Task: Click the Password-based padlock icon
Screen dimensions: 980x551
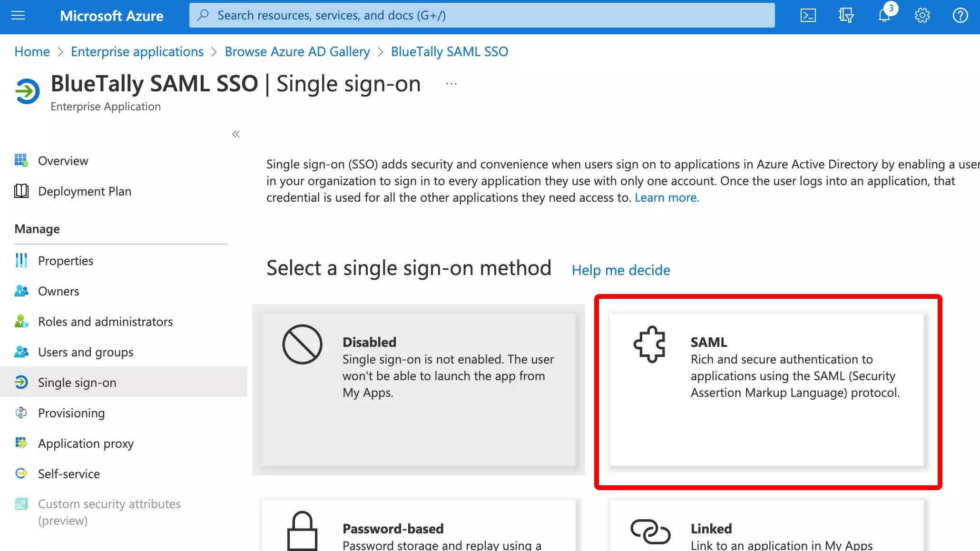Action: pos(302,531)
